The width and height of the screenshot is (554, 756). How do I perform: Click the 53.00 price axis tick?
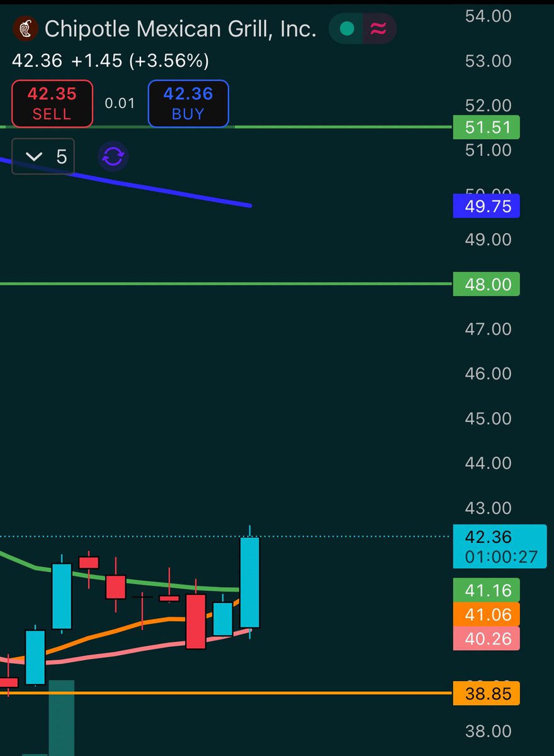coord(488,61)
